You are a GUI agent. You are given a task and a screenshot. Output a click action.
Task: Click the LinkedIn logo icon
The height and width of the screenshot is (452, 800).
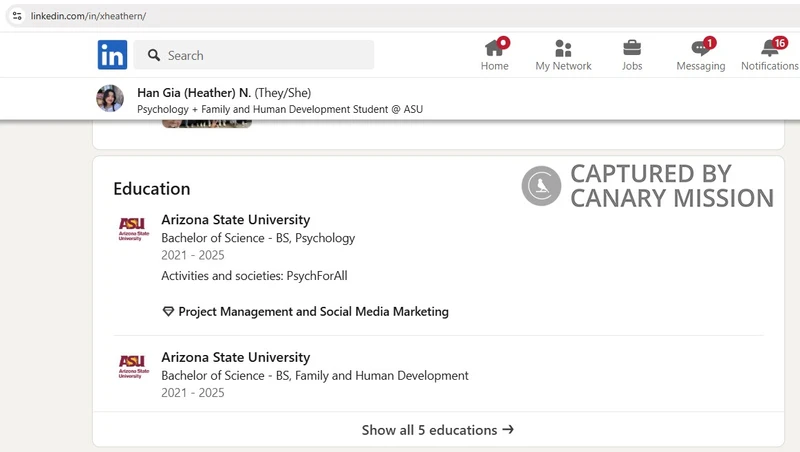[x=112, y=55]
